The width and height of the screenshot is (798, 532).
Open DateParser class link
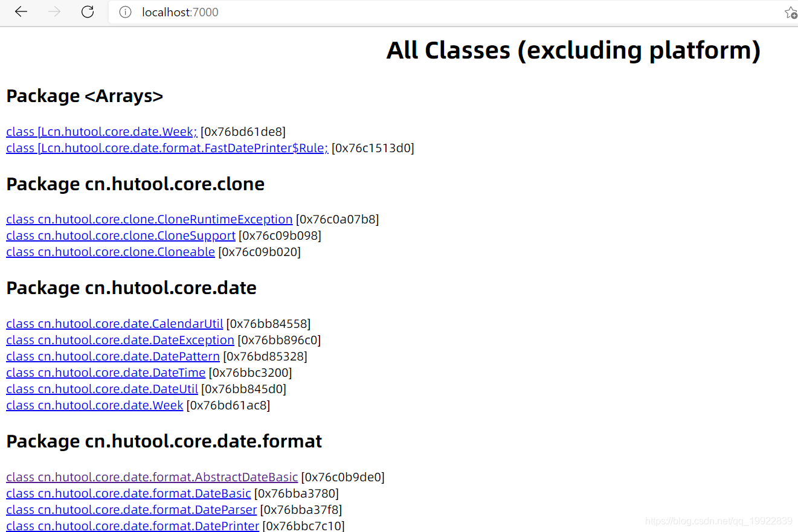(132, 510)
